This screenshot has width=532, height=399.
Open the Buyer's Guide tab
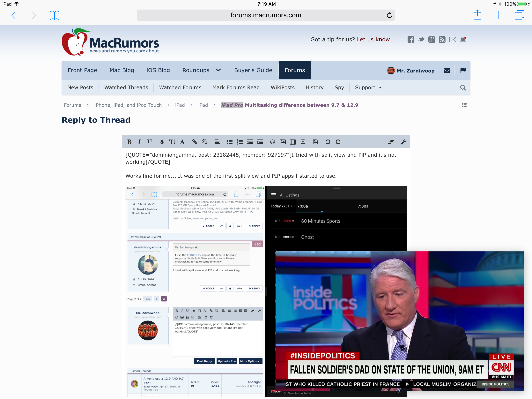253,70
